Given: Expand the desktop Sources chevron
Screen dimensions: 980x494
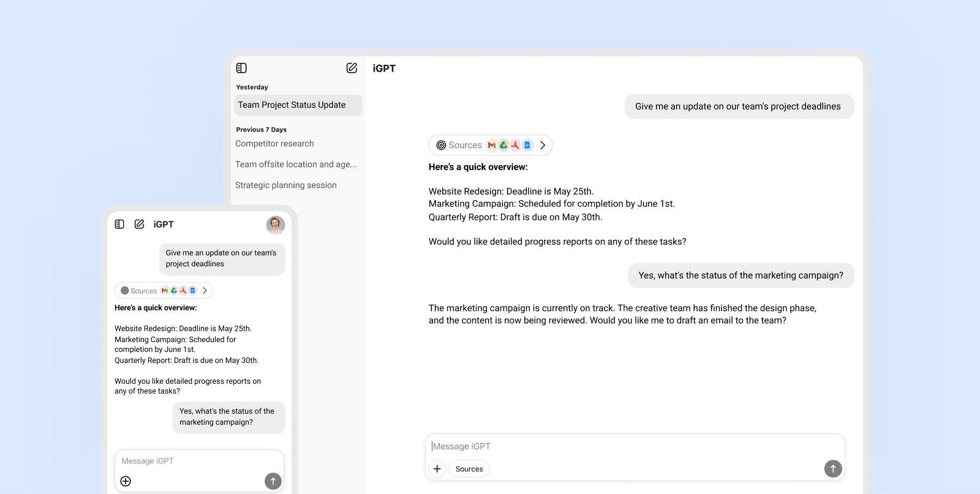Looking at the screenshot, I should [x=543, y=145].
